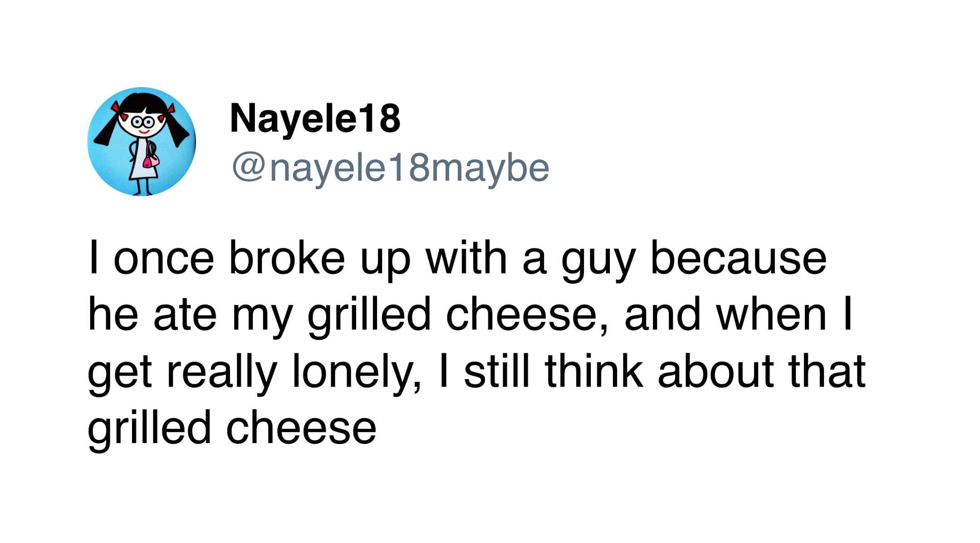The image size is (980, 543).
Task: Click the word "lonely," in the tweet
Action: click(357, 374)
